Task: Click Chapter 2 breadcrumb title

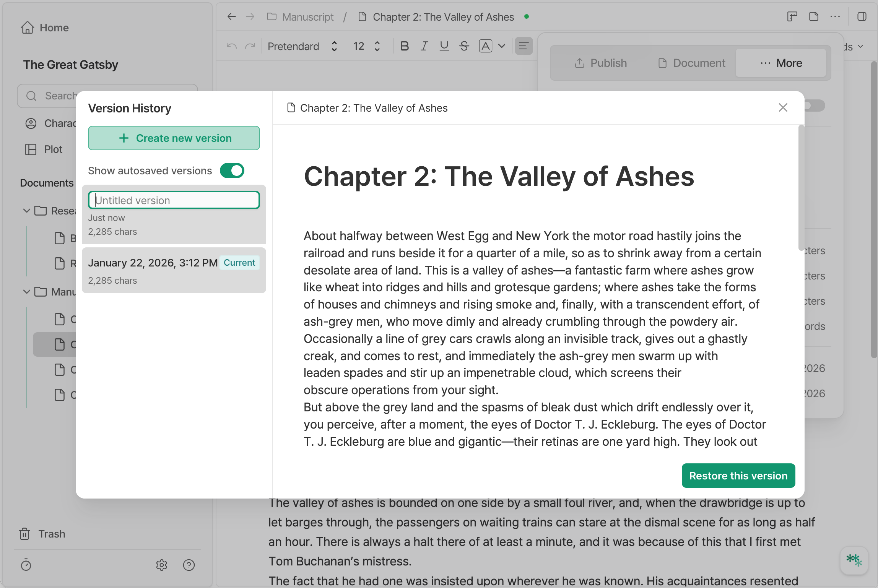Action: click(443, 17)
